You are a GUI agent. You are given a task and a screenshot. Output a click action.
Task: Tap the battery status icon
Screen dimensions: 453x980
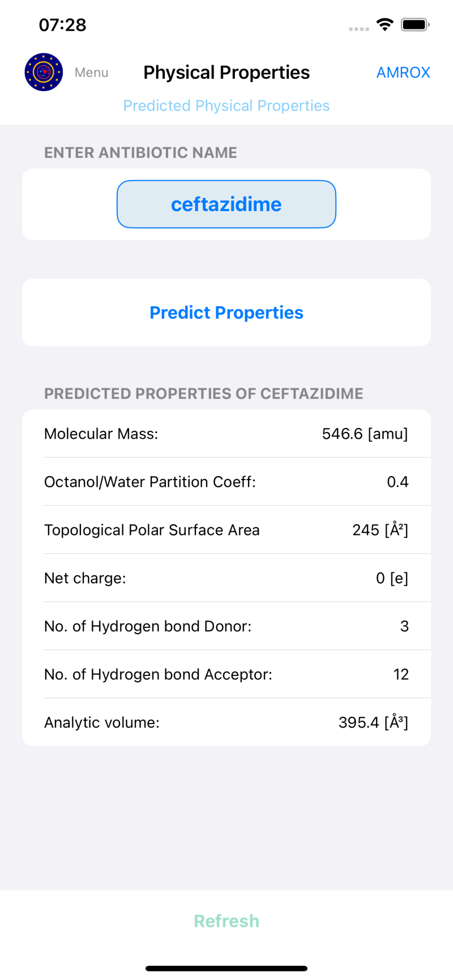pos(415,24)
